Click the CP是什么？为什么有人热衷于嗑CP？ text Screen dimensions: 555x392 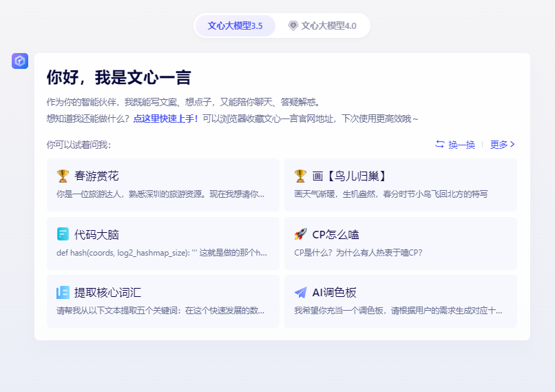point(358,252)
